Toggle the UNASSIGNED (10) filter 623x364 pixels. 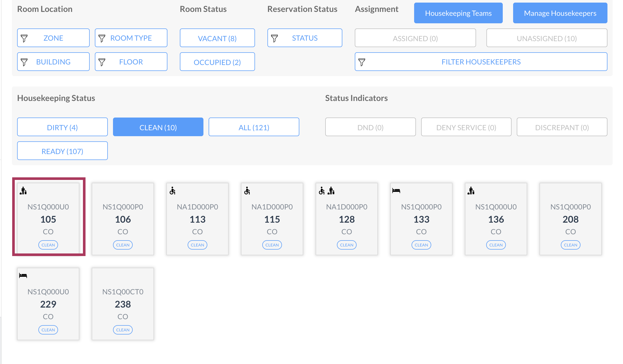(547, 38)
